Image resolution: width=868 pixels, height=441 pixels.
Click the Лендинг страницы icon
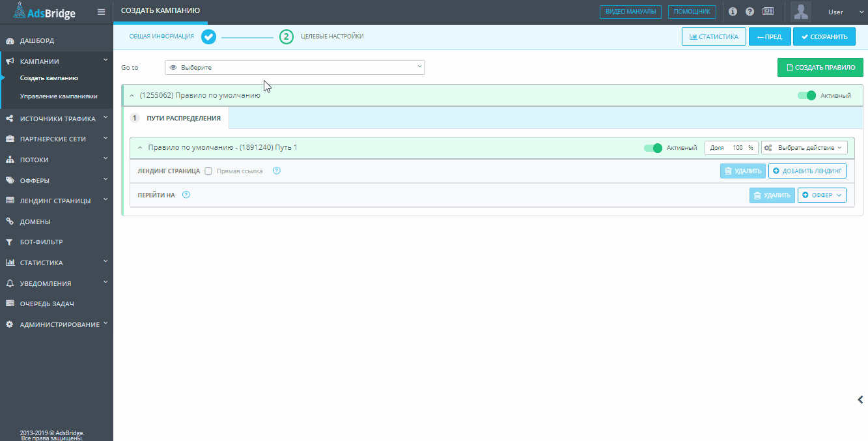point(10,201)
